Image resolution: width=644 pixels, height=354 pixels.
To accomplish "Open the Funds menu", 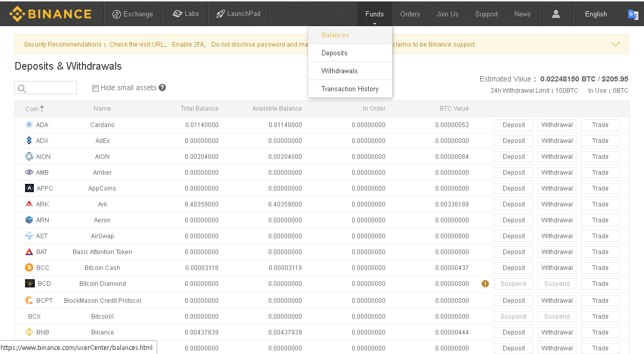I will 375,14.
